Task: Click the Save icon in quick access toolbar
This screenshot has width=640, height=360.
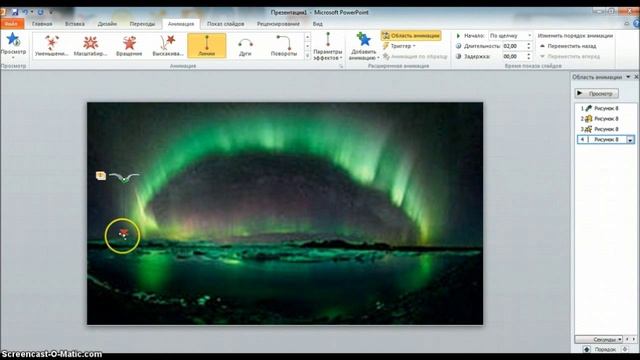Action: pos(15,12)
